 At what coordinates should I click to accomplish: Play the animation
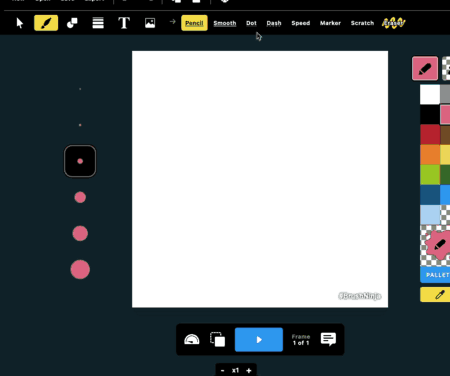[259, 340]
